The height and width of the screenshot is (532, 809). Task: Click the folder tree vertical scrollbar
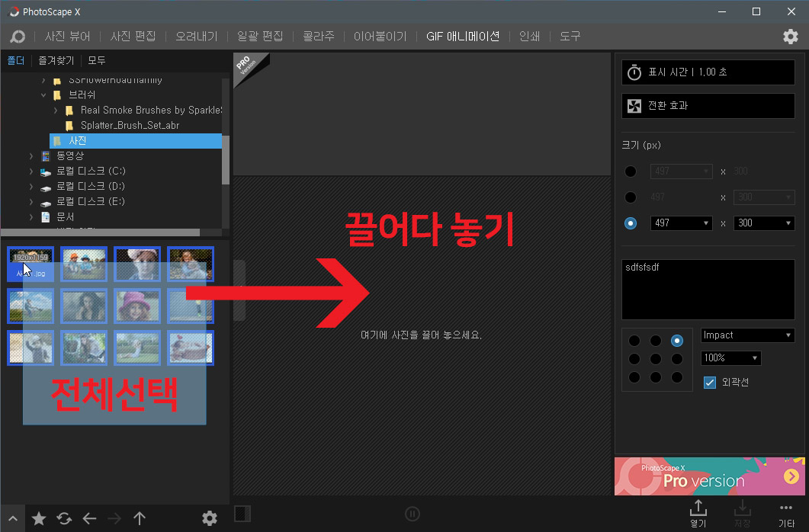[x=226, y=160]
